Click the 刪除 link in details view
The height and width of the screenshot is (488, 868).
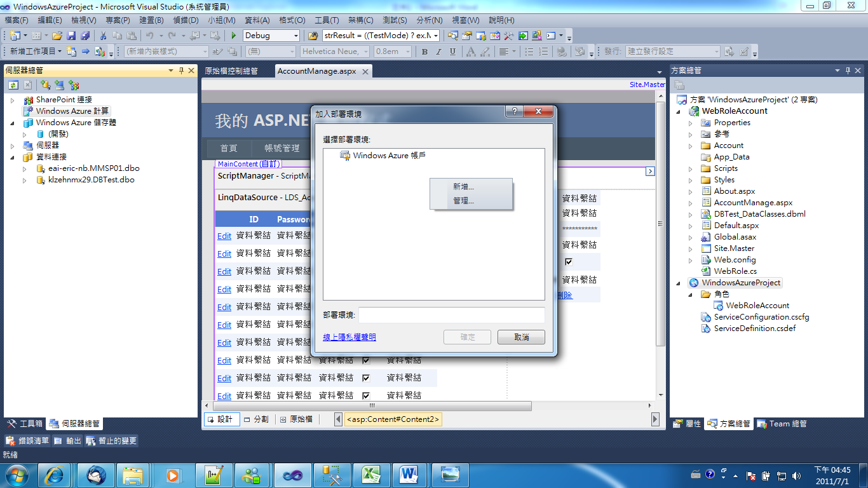tap(564, 295)
